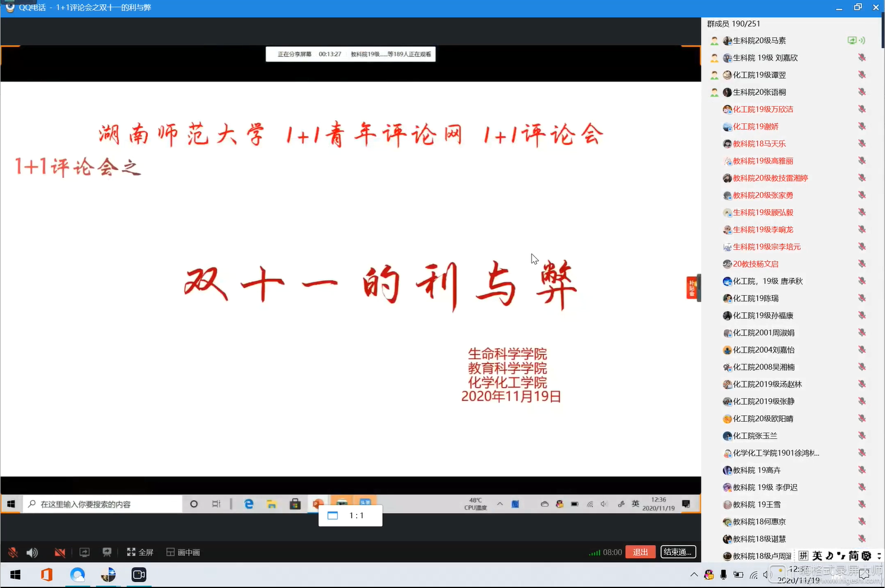Switch to 画中画 picture-in-picture view

(x=183, y=552)
